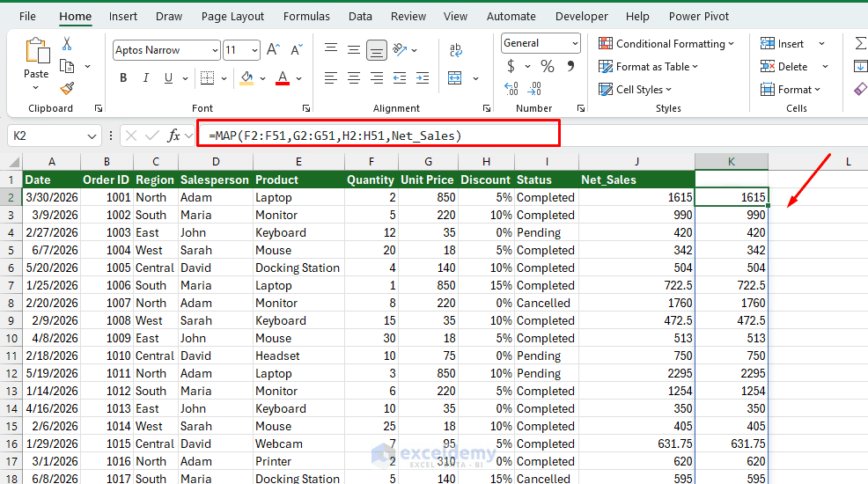The height and width of the screenshot is (484, 868).
Task: Switch to the Formulas tab
Action: [x=306, y=17]
